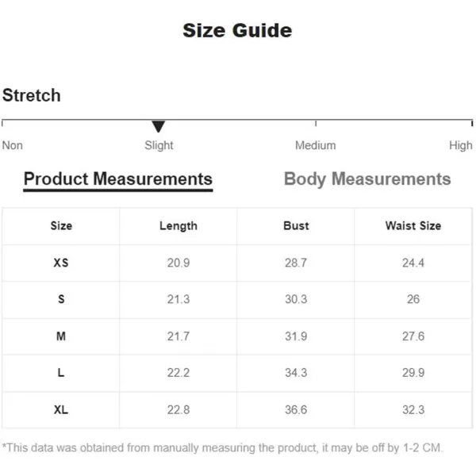Click the Medium stretch label
The width and height of the screenshot is (476, 476).
click(316, 145)
